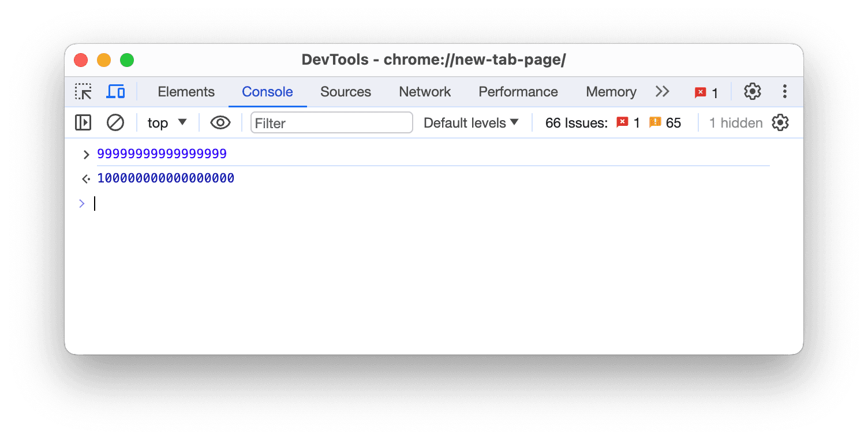The image size is (868, 440).
Task: Click the yellow 65 warnings issue icon
Action: 655,122
